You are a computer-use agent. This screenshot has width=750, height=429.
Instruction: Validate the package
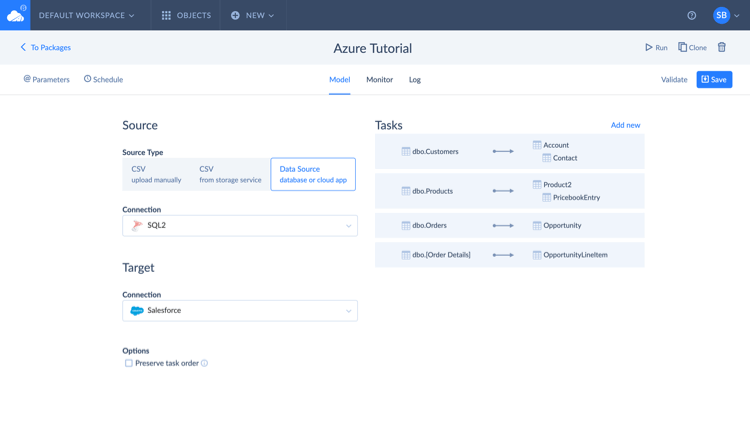[674, 79]
